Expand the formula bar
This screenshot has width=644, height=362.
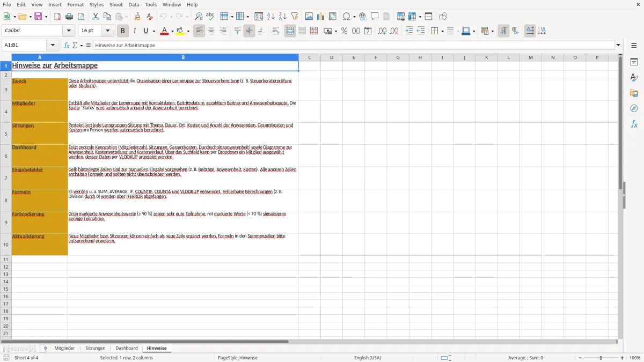(619, 46)
